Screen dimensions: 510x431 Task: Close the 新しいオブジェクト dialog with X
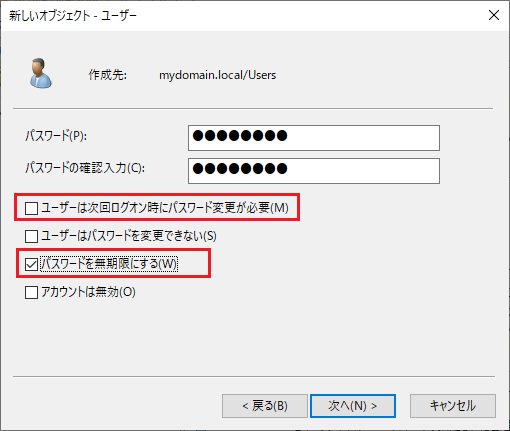pos(494,15)
